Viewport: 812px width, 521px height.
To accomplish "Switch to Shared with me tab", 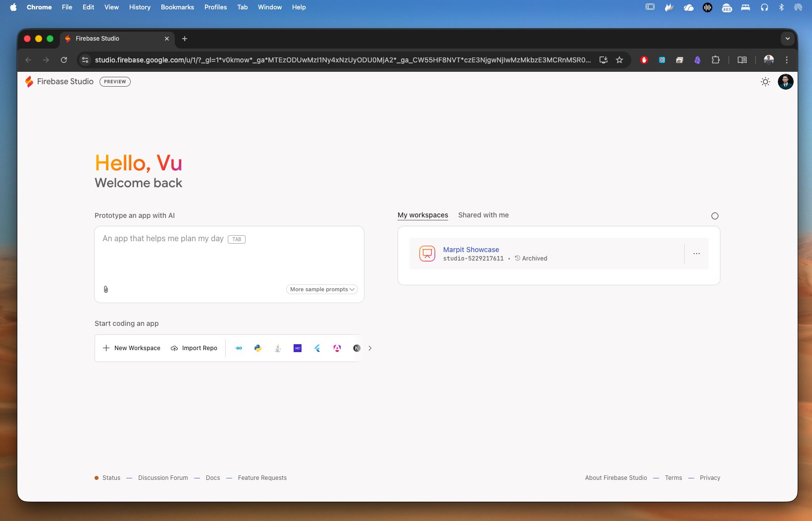I will [x=483, y=215].
